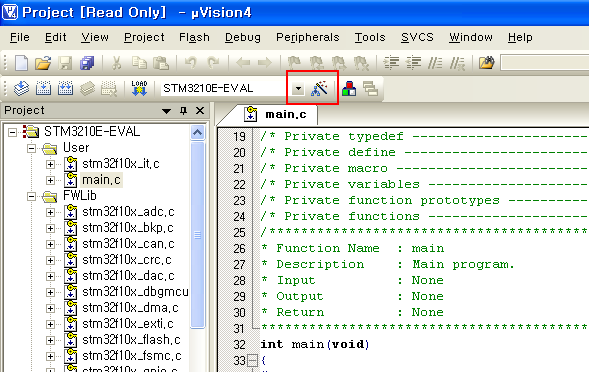
Task: Comment out the selected lines
Action: pyautogui.click(x=435, y=63)
